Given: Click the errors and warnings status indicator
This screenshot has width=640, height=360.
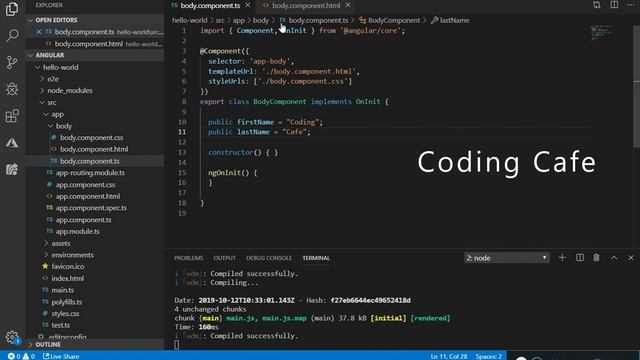Looking at the screenshot, I should tap(21, 356).
